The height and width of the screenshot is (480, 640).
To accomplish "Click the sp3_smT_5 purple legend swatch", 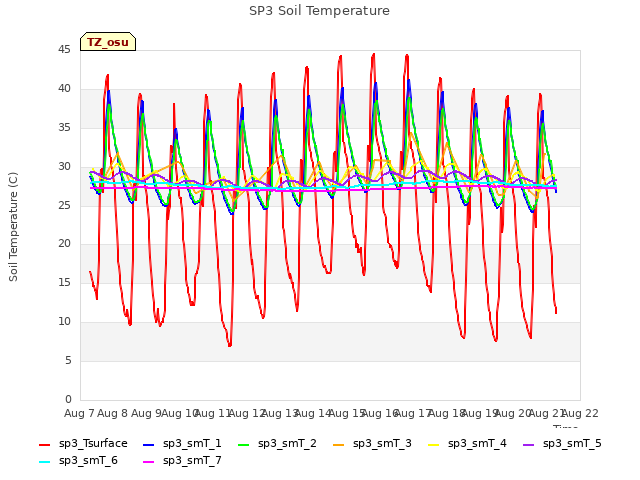I will [529, 444].
